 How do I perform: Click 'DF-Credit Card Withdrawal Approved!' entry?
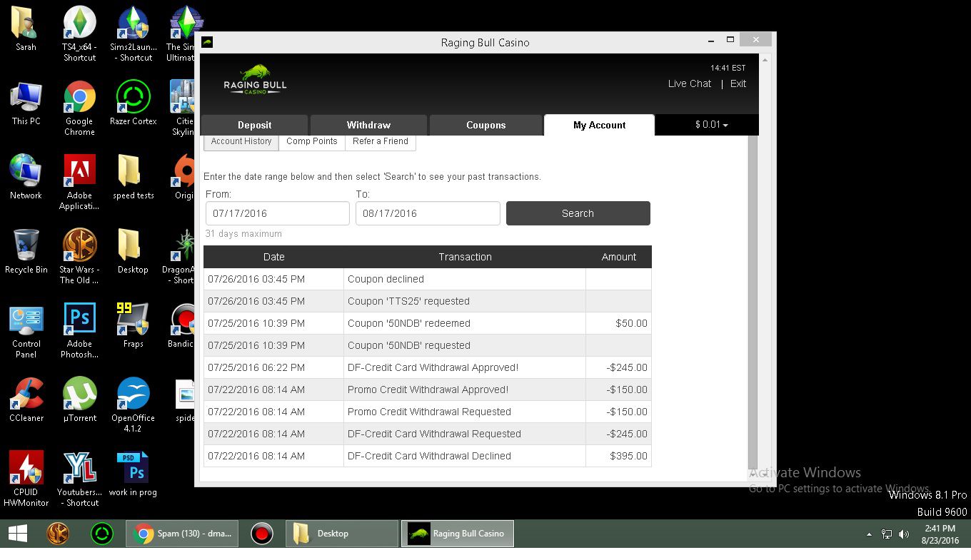click(433, 367)
